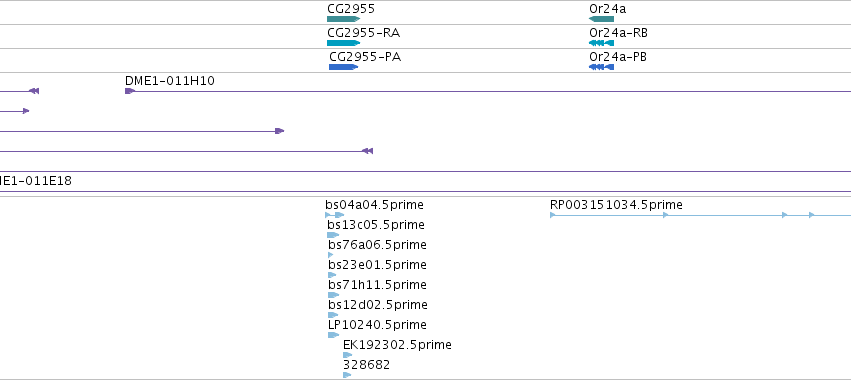The height and width of the screenshot is (380, 851).
Task: Click the Or24a-RB transcript glyph
Action: tap(601, 43)
